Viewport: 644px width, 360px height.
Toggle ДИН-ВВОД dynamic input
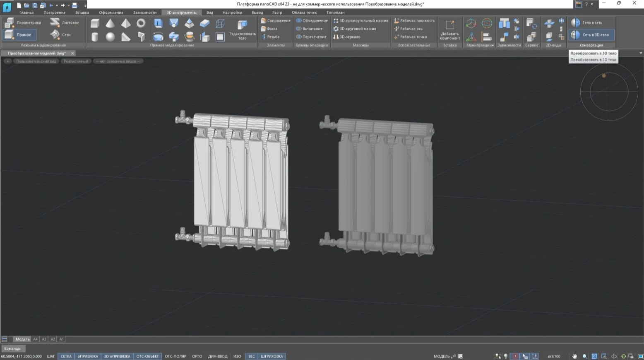pos(218,356)
